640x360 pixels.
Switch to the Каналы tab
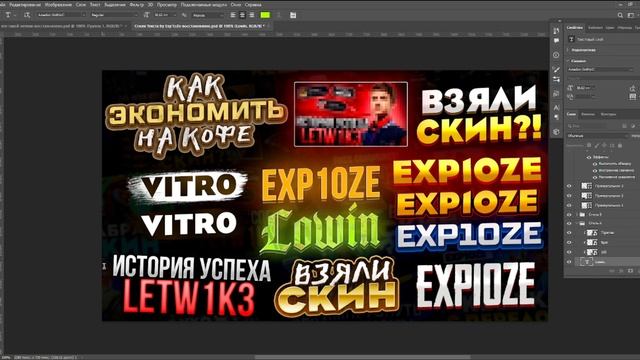pyautogui.click(x=588, y=115)
